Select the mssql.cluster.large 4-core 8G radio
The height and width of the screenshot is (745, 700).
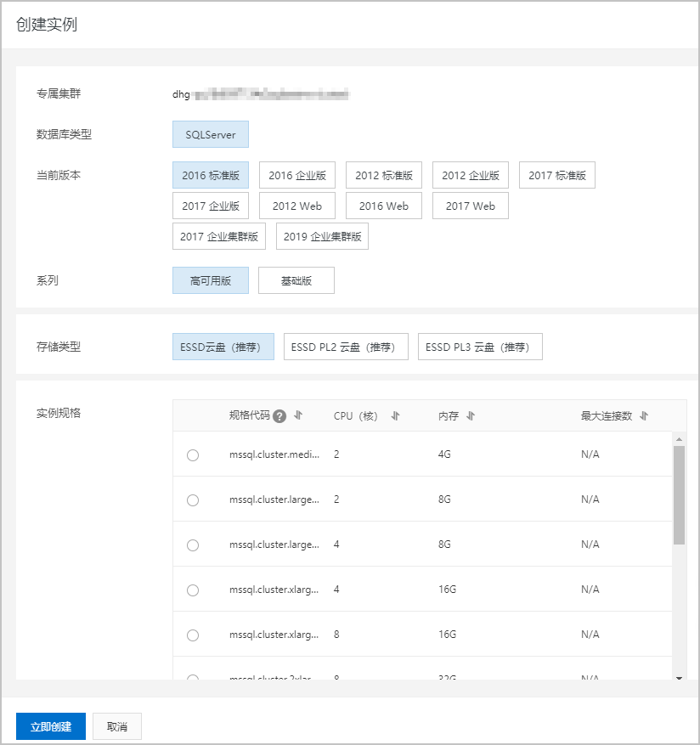tap(193, 545)
